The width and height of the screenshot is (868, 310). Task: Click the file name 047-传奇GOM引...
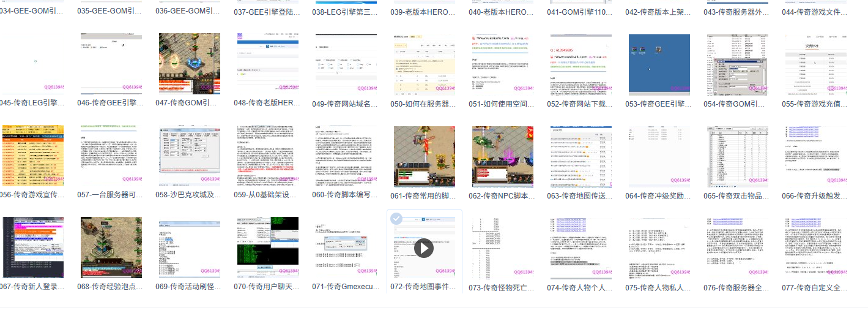188,104
